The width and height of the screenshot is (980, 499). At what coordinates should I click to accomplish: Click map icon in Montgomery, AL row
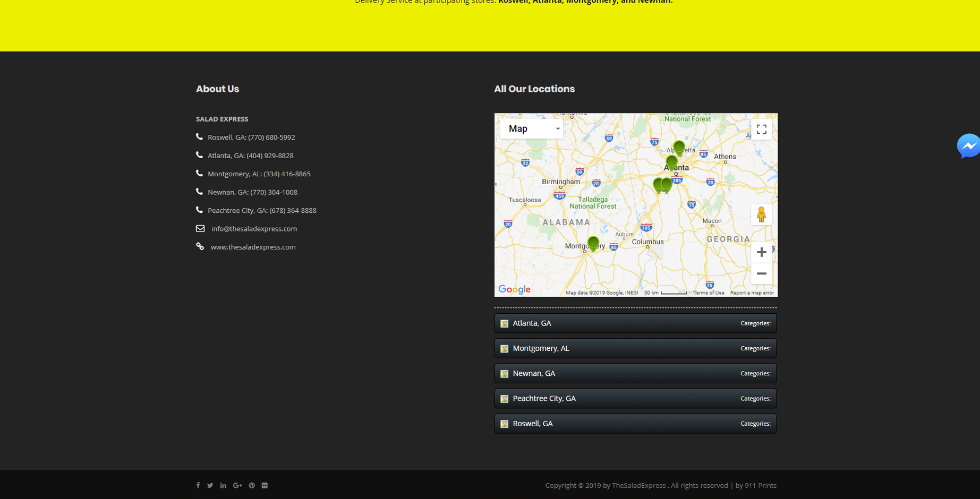(x=505, y=349)
